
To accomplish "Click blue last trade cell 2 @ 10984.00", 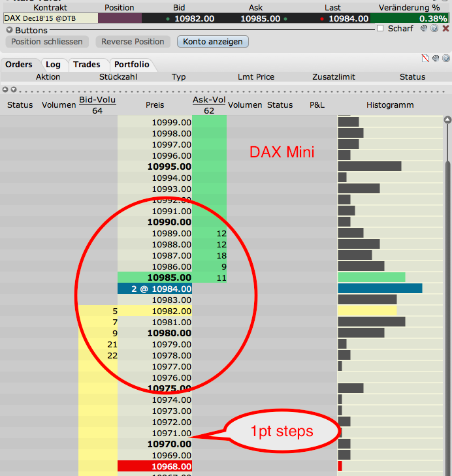I will pos(155,289).
